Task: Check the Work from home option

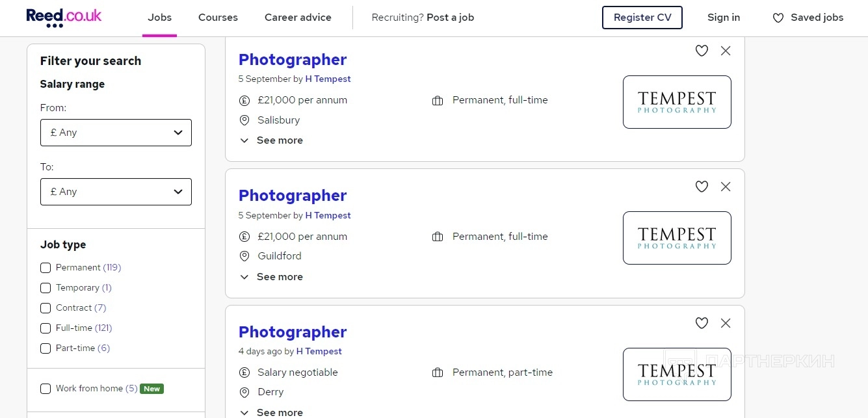Action: coord(46,389)
